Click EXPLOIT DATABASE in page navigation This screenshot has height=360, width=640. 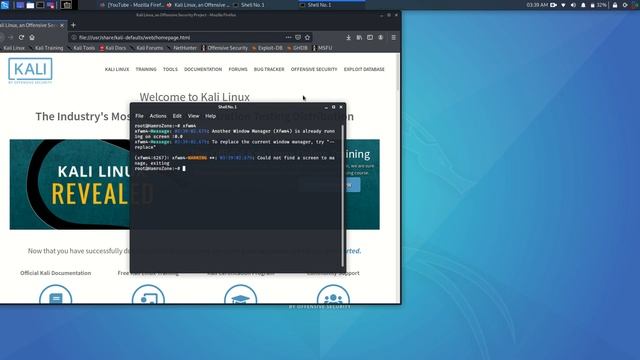click(x=364, y=69)
